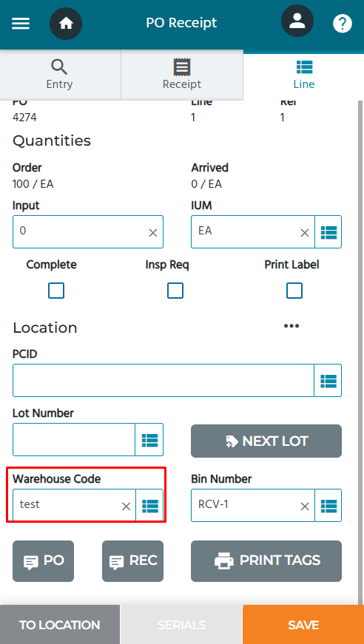Open the IUM lookup list
Image resolution: width=364 pixels, height=644 pixels.
pos(328,232)
